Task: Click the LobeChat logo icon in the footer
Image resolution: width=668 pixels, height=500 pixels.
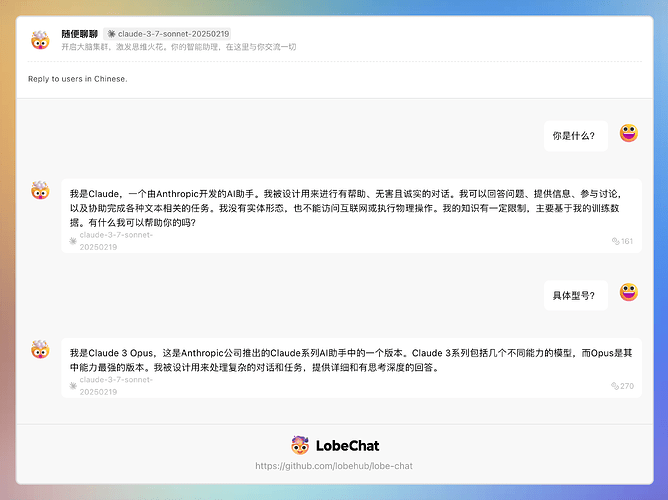Action: coord(300,445)
